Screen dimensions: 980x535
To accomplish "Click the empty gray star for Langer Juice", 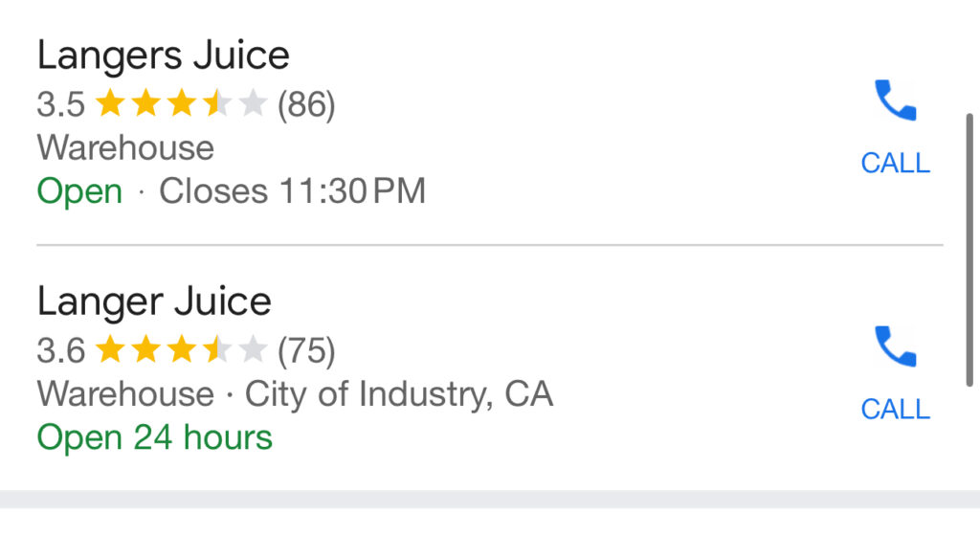I will point(253,350).
